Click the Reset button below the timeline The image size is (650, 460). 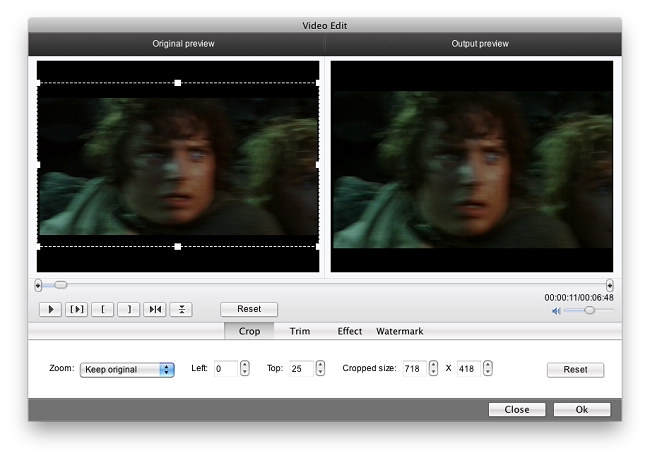point(249,309)
